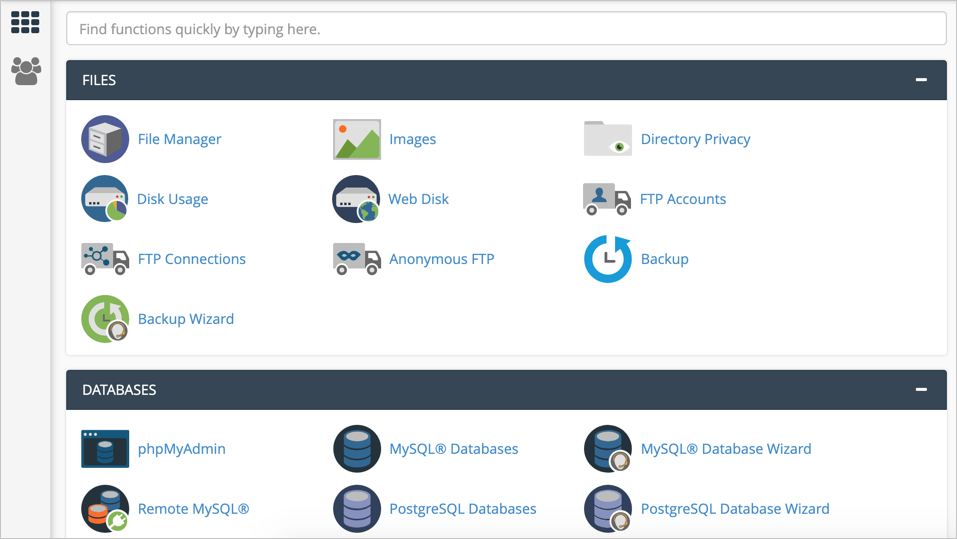This screenshot has height=539, width=957.
Task: Open the User Manager people icon
Action: [26, 71]
